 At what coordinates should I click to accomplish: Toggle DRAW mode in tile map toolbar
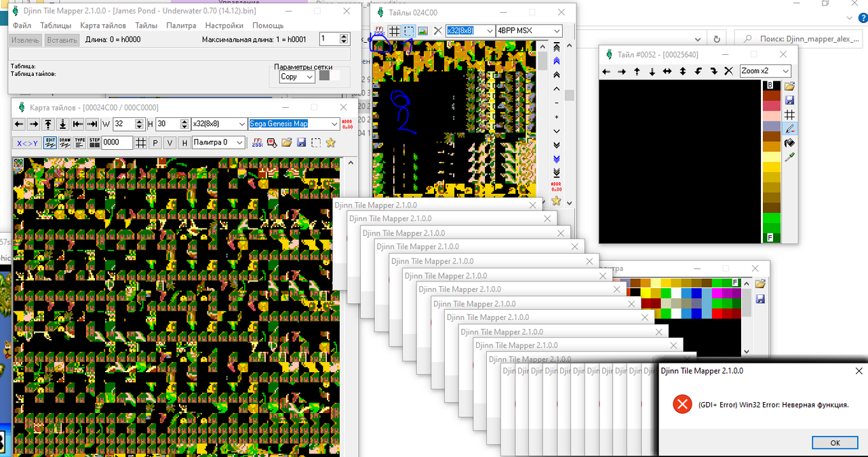[x=65, y=142]
